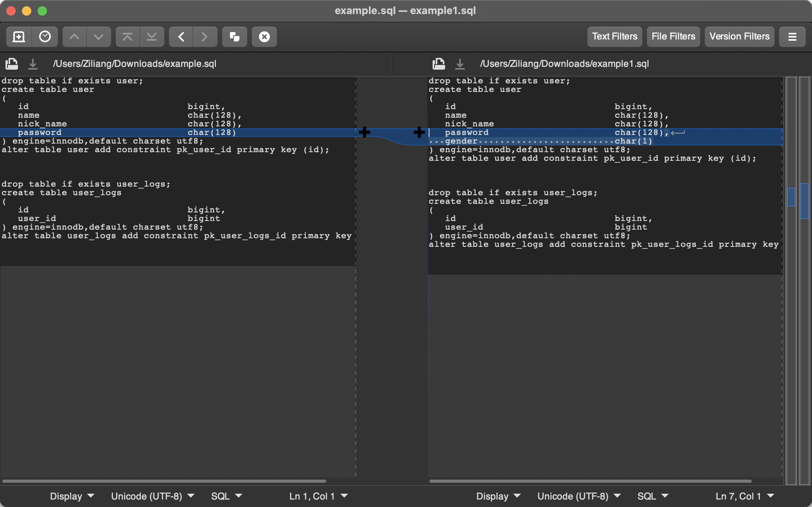Click the overlapping squares toolbar icon
This screenshot has height=507, width=812.
(x=234, y=37)
